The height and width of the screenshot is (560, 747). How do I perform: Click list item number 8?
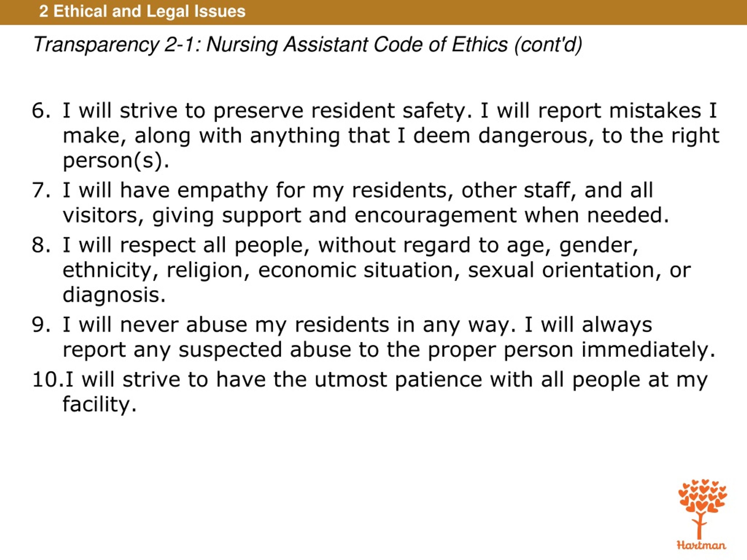[x=361, y=270]
